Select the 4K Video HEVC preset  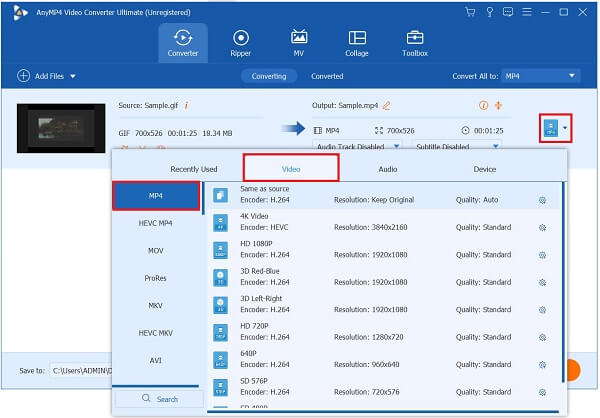point(384,222)
